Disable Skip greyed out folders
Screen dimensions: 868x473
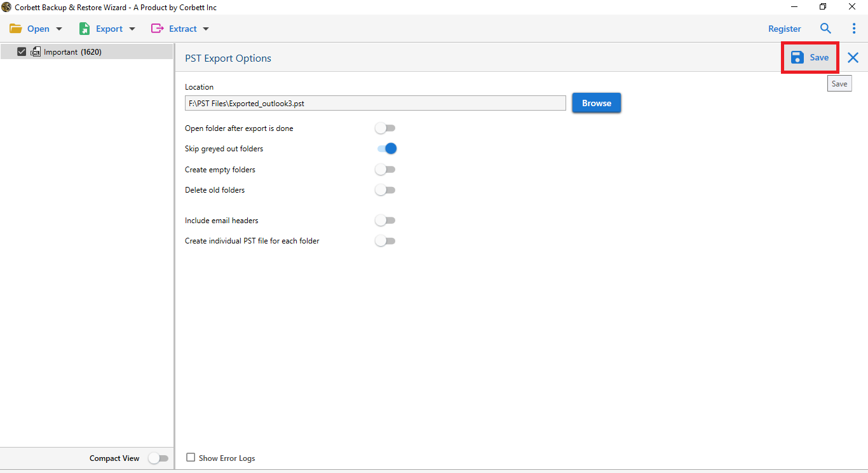pos(387,149)
